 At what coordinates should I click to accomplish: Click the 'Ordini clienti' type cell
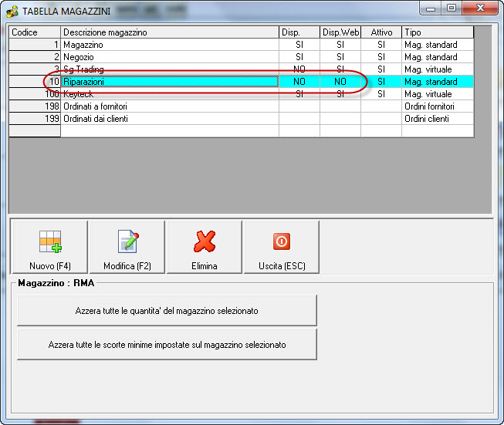(438, 119)
